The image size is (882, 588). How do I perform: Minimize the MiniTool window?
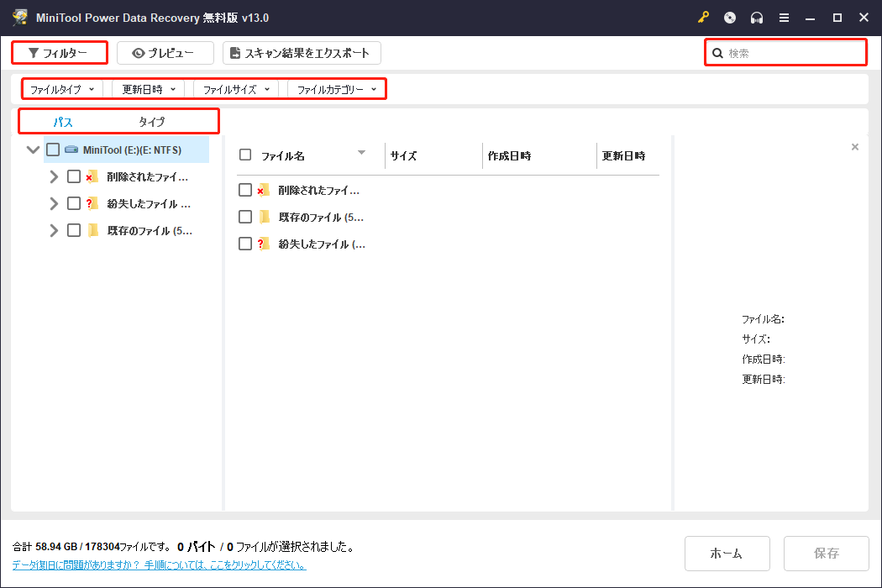pos(810,18)
